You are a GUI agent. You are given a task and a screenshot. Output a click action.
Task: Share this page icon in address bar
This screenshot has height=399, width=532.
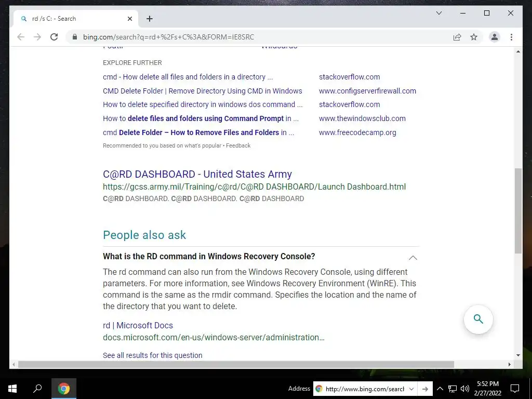click(457, 37)
